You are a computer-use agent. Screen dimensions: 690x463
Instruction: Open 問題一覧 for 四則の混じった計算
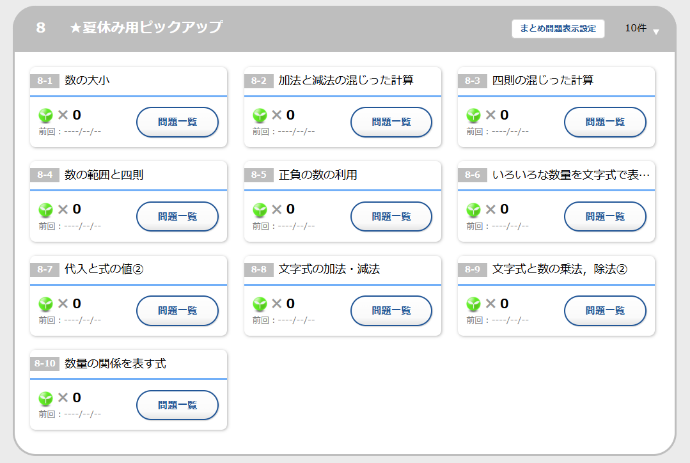click(605, 122)
